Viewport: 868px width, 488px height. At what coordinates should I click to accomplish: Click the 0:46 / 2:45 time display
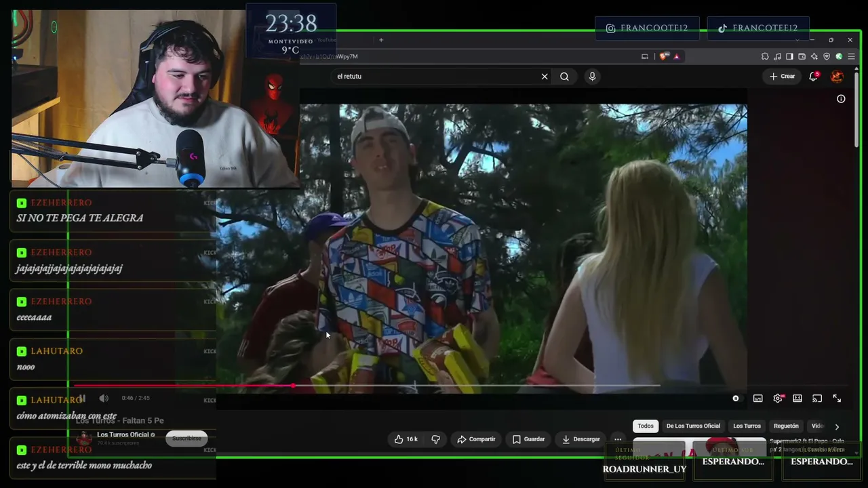click(136, 399)
